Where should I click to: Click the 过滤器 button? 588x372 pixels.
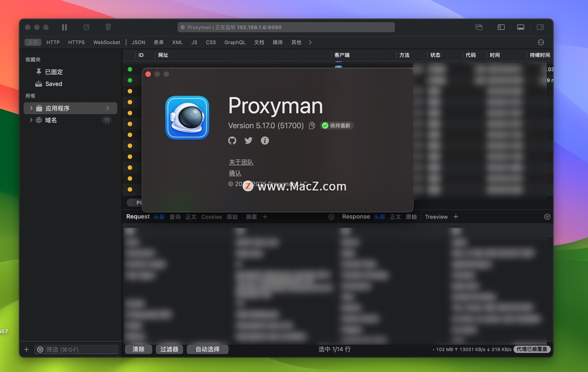click(169, 349)
